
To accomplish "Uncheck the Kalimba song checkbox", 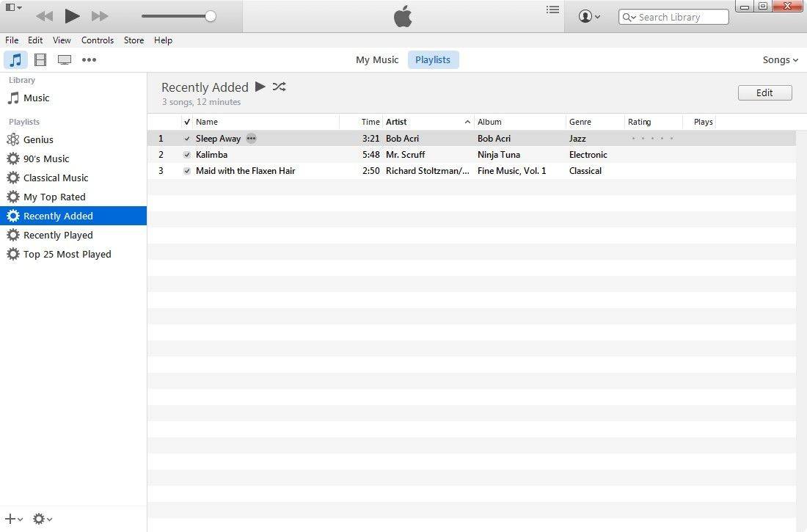I will click(x=187, y=155).
